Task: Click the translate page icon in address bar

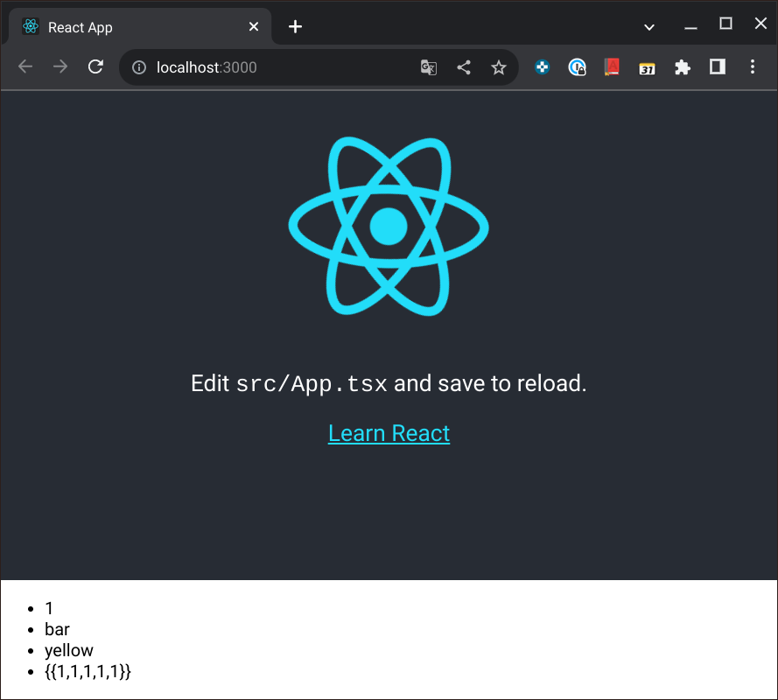Action: point(429,67)
